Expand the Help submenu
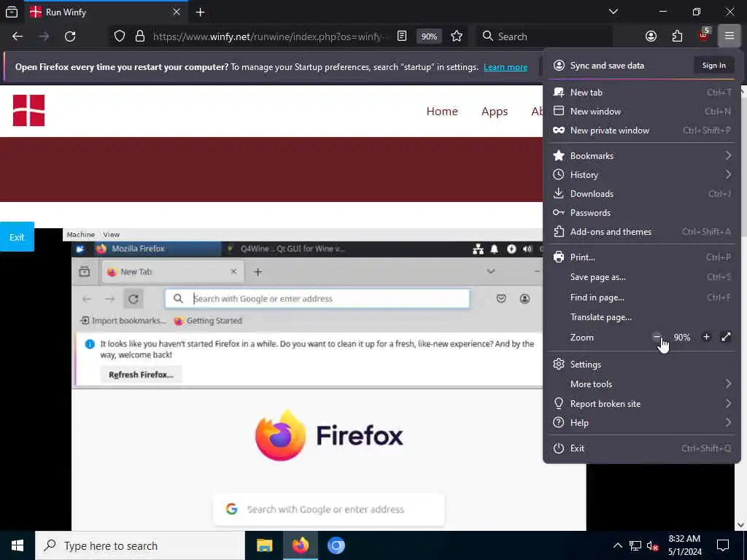Screen dimensions: 747x560 tap(642, 423)
